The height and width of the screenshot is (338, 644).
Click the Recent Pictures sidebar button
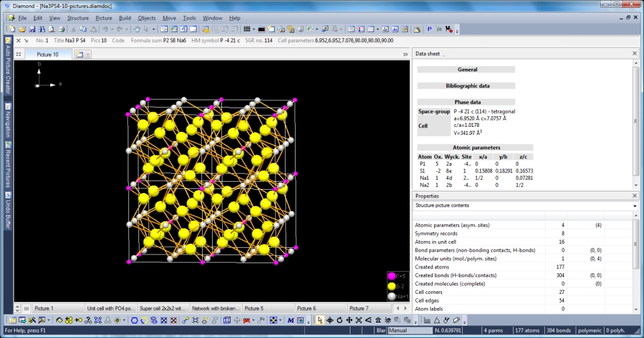point(8,167)
